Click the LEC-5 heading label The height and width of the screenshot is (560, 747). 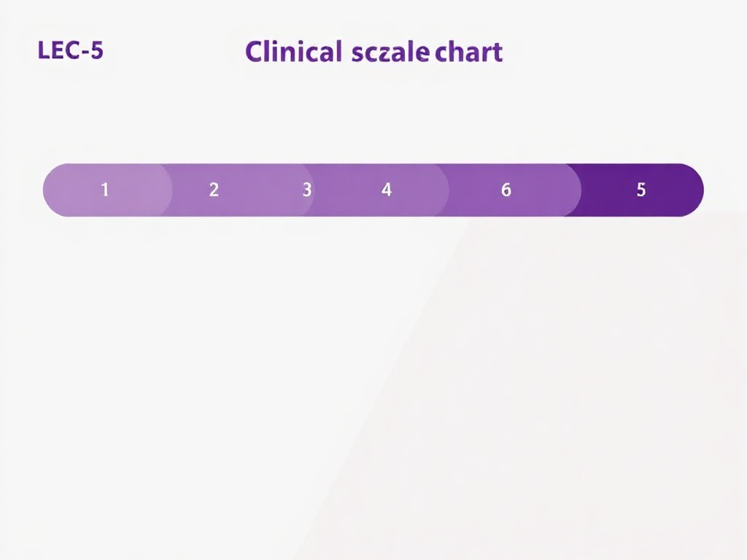coord(71,50)
